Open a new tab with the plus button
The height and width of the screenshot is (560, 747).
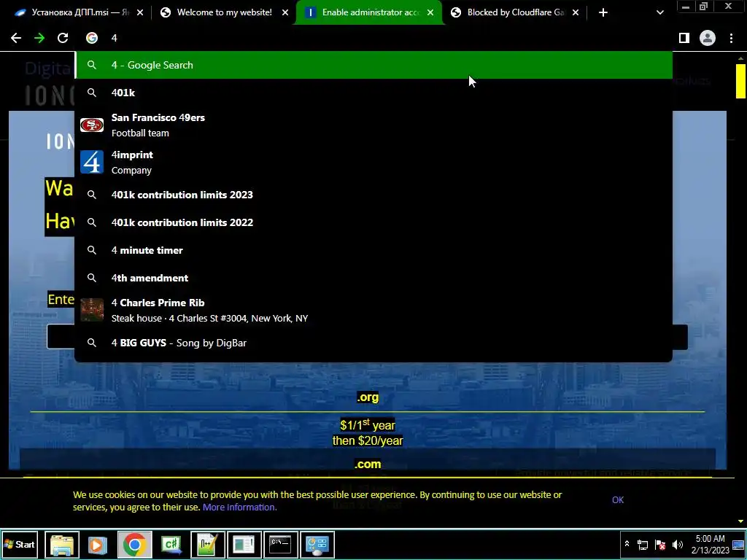coord(603,12)
